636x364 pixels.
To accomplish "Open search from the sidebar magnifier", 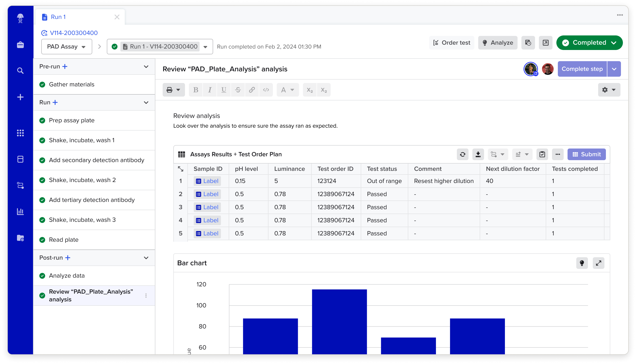I will [20, 71].
